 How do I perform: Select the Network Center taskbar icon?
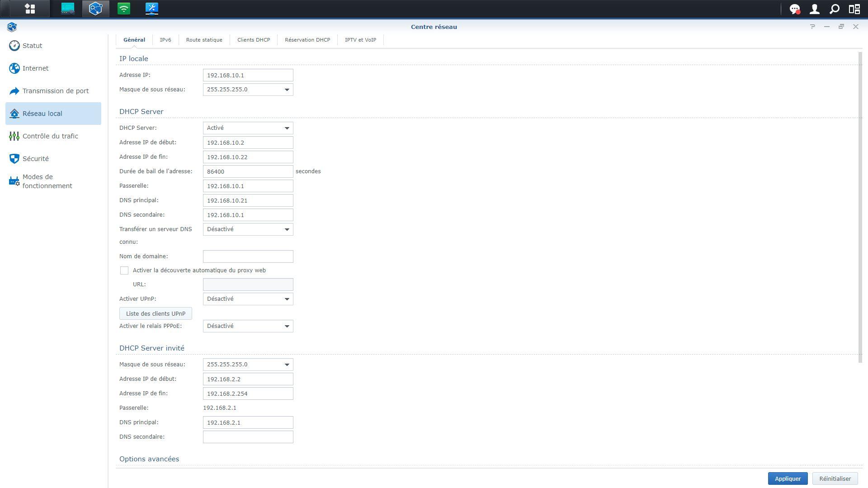click(x=96, y=9)
